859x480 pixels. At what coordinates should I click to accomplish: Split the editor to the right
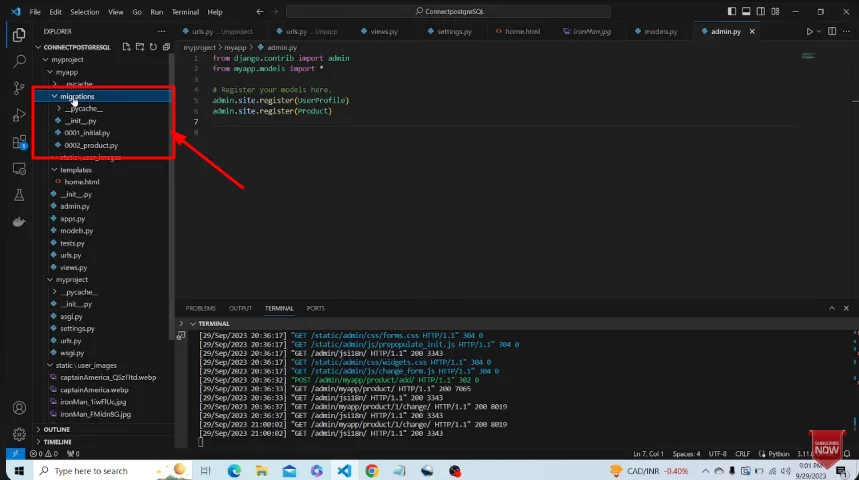coord(832,32)
